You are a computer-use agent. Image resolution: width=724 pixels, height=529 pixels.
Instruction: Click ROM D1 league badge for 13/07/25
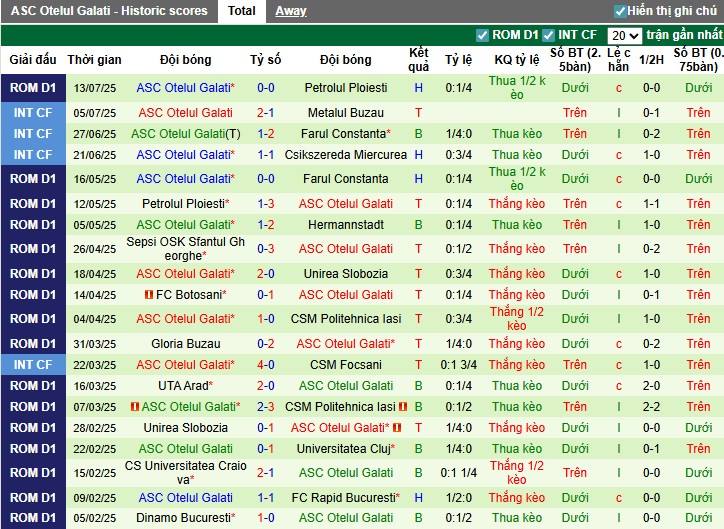pos(32,88)
